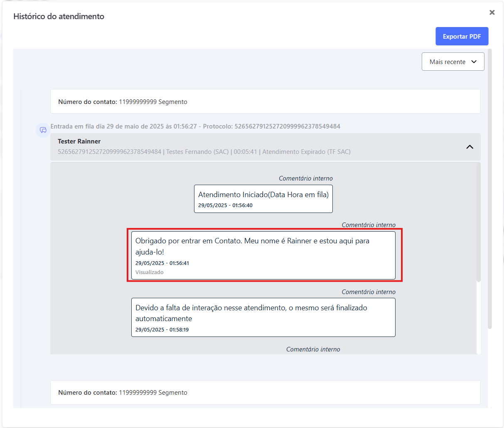Click the Histórico do atendimento title
This screenshot has width=504, height=428.
pos(59,16)
